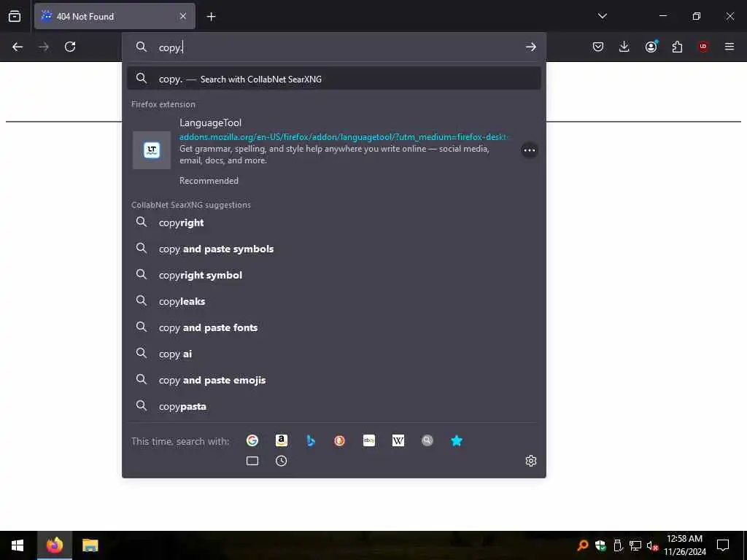The height and width of the screenshot is (560, 747).
Task: Choose the copyright symbol suggestion
Action: (x=333, y=275)
